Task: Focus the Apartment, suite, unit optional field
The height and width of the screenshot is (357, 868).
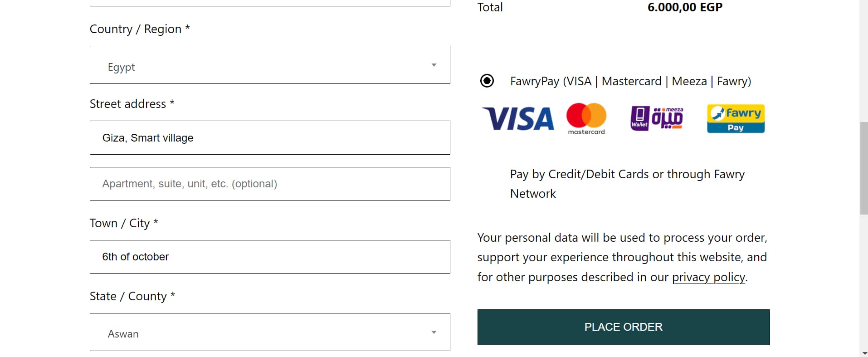Action: tap(270, 184)
